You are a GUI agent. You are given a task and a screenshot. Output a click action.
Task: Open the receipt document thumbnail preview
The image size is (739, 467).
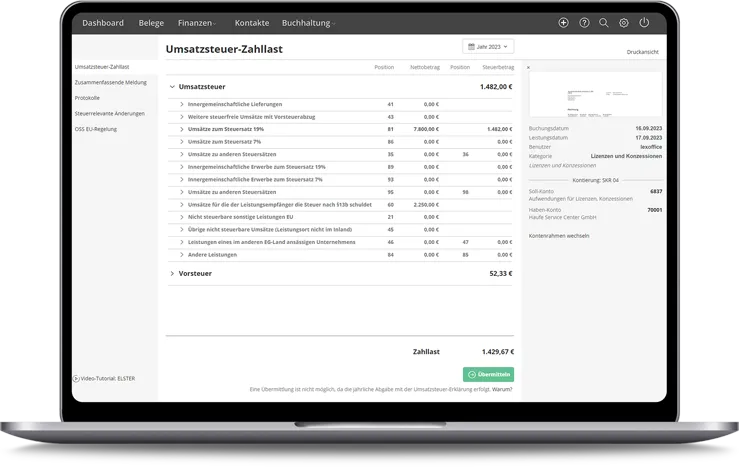pyautogui.click(x=595, y=95)
